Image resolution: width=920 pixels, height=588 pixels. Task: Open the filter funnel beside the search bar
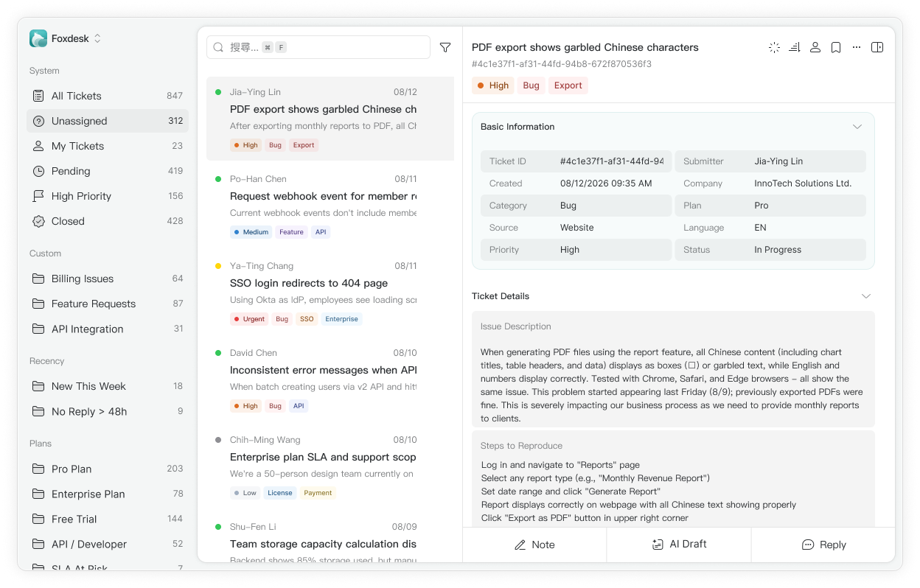(x=445, y=46)
